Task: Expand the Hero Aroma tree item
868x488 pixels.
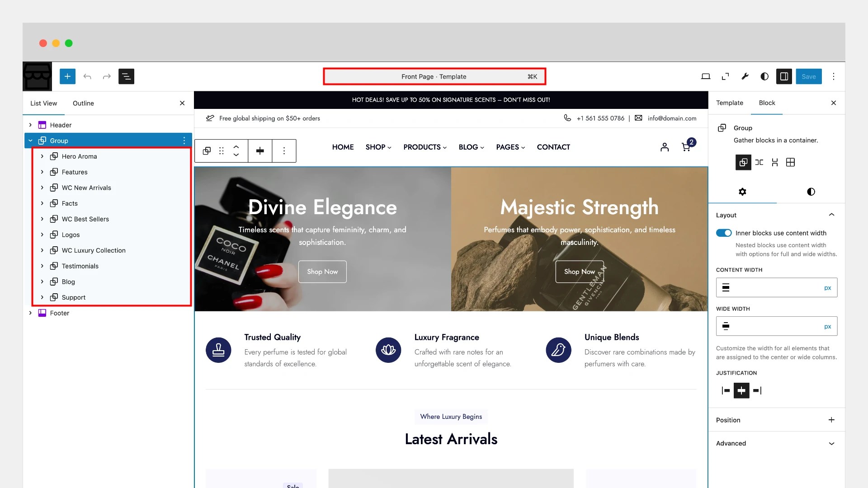Action: [42, 156]
